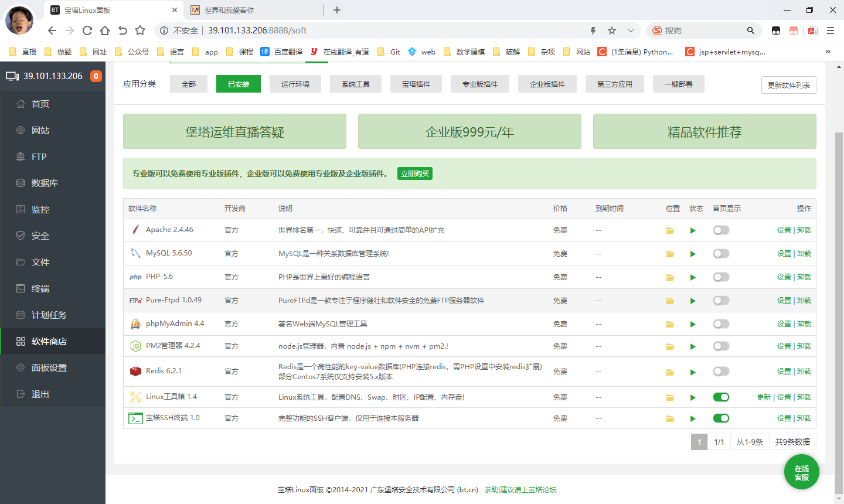The width and height of the screenshot is (844, 504).
Task: Enable homepage display for Apache 2.4.46
Action: (721, 230)
